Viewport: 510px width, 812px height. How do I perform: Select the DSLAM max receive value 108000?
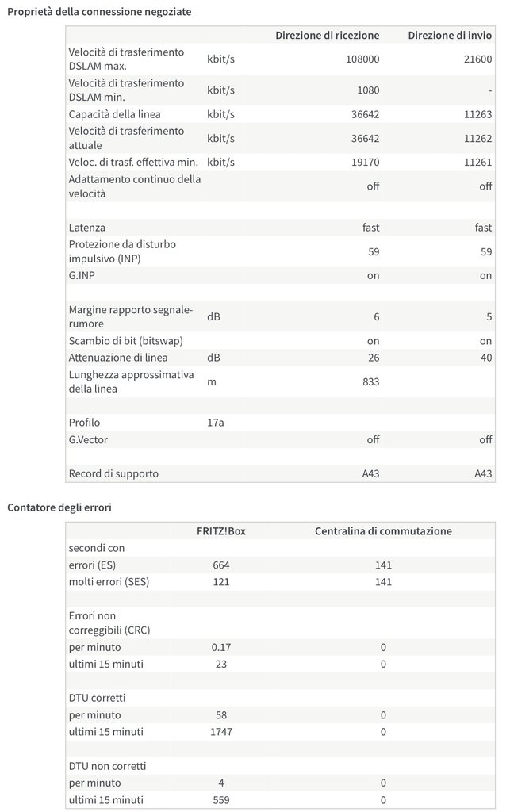pyautogui.click(x=362, y=59)
